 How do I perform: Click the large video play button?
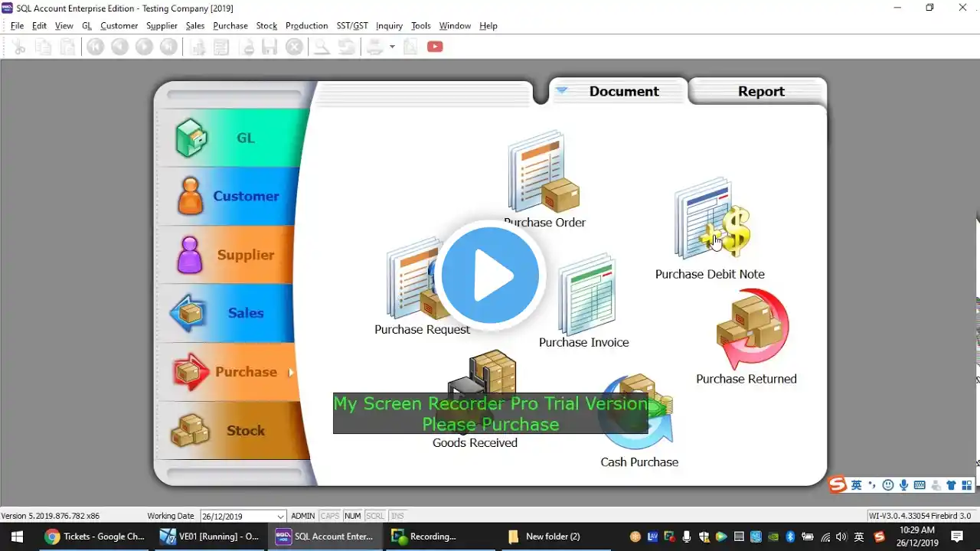pos(490,275)
